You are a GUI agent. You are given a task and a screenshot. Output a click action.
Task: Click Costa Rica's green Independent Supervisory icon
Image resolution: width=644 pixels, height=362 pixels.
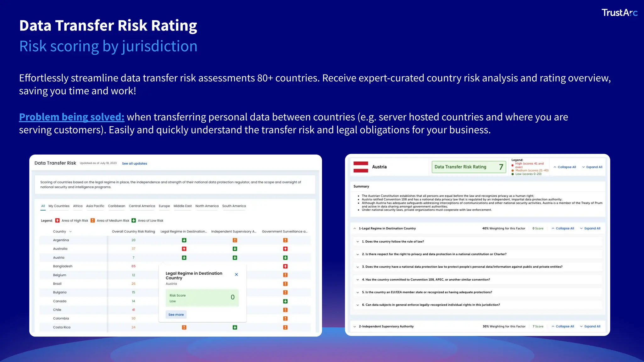pyautogui.click(x=235, y=327)
